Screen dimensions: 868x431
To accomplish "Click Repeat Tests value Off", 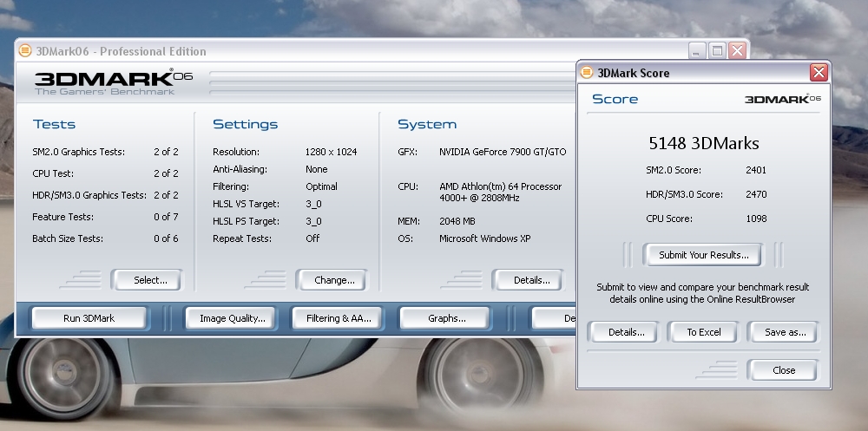I will 312,238.
